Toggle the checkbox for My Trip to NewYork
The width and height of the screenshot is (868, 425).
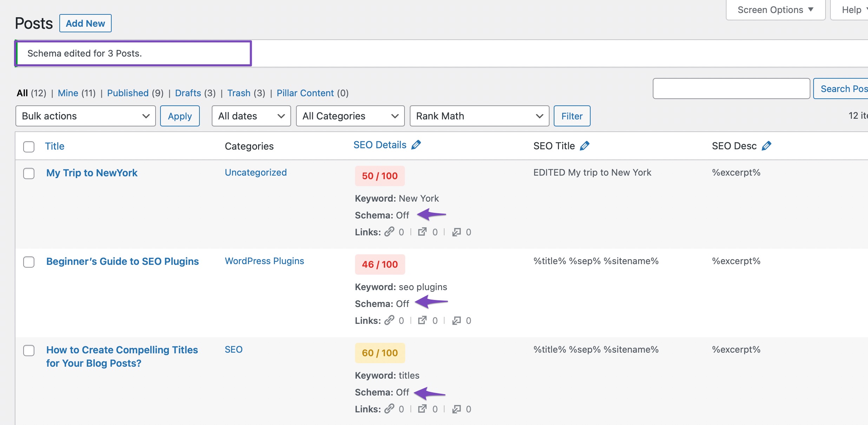tap(29, 173)
